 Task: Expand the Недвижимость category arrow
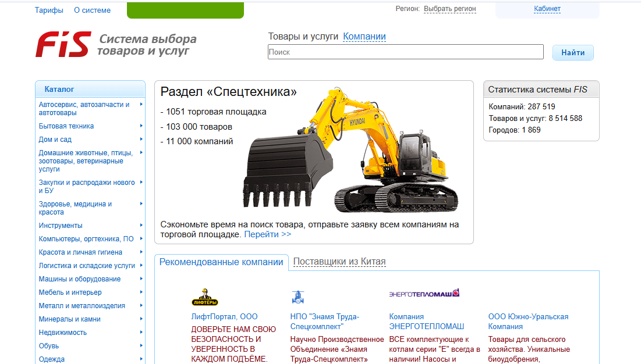(141, 332)
